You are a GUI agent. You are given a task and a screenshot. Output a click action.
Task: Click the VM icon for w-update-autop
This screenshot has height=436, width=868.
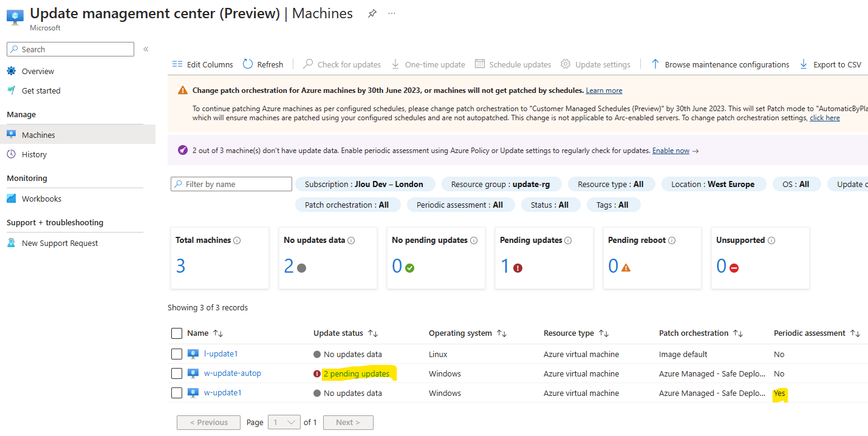(x=193, y=373)
